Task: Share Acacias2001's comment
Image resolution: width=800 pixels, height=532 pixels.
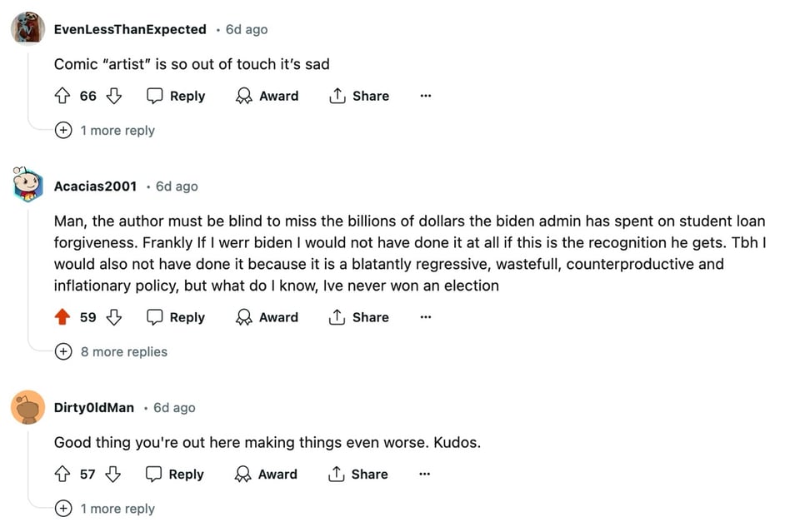Action: 359,317
